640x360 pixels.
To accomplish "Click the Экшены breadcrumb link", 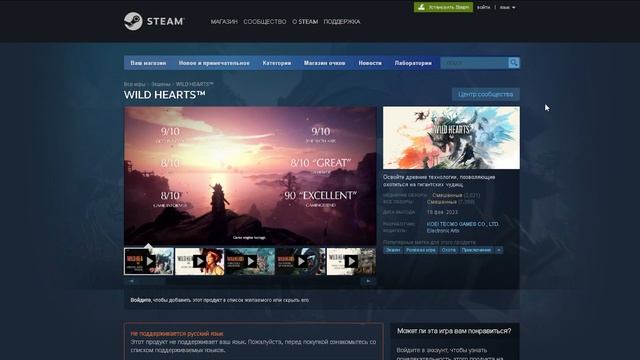I will coord(161,84).
